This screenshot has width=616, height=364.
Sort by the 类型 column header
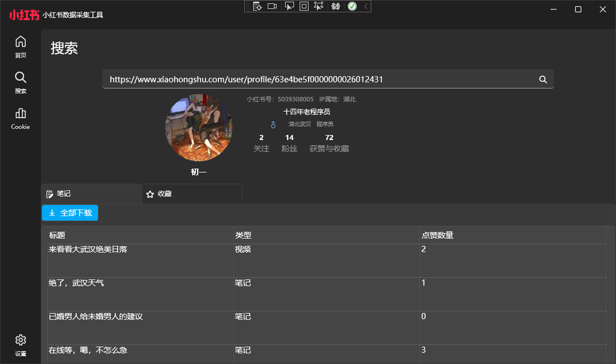326,235
